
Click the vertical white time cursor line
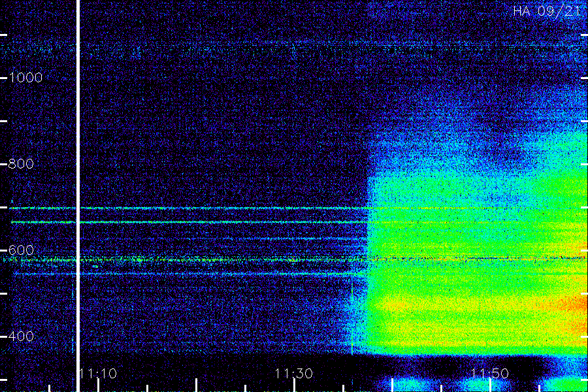[78, 196]
